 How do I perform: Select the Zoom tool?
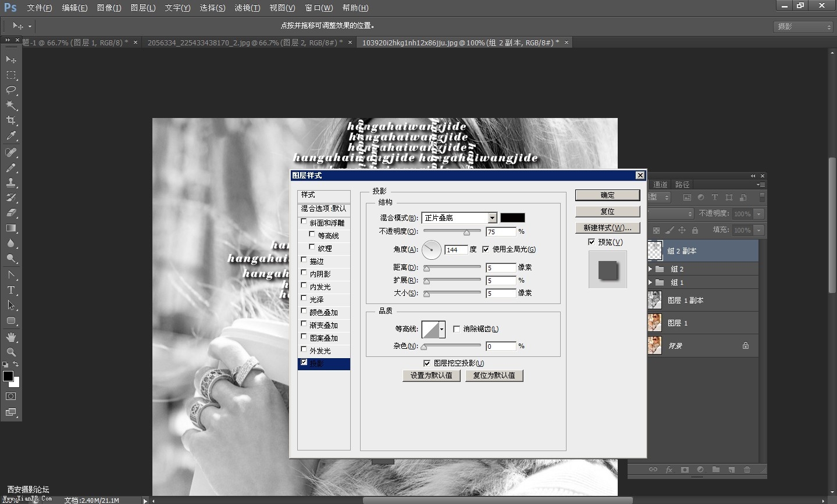click(11, 352)
